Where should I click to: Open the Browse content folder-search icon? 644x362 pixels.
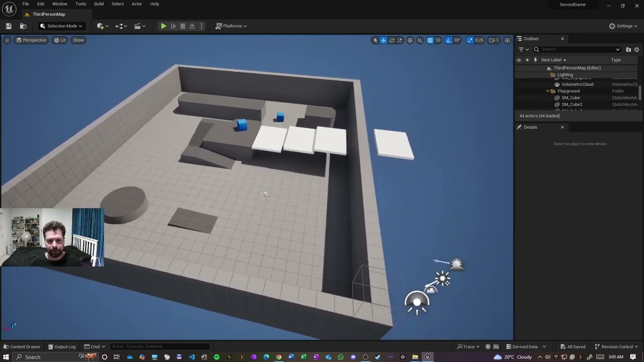(x=23, y=26)
